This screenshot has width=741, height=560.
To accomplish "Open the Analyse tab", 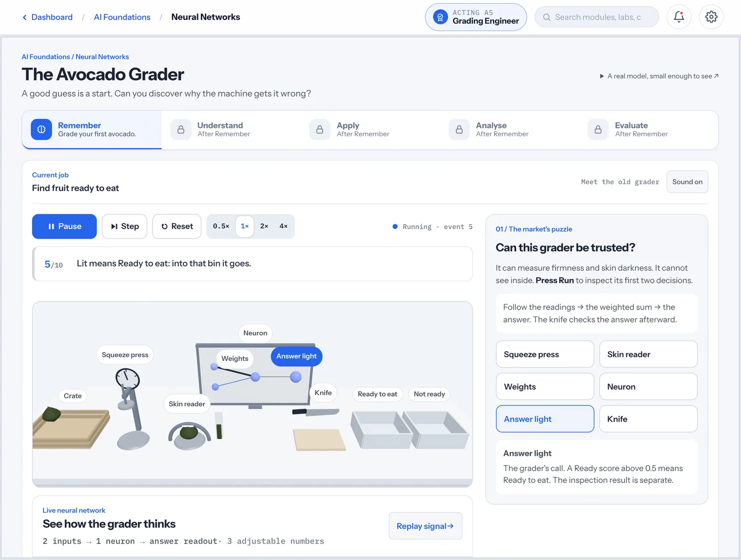I will click(x=509, y=129).
